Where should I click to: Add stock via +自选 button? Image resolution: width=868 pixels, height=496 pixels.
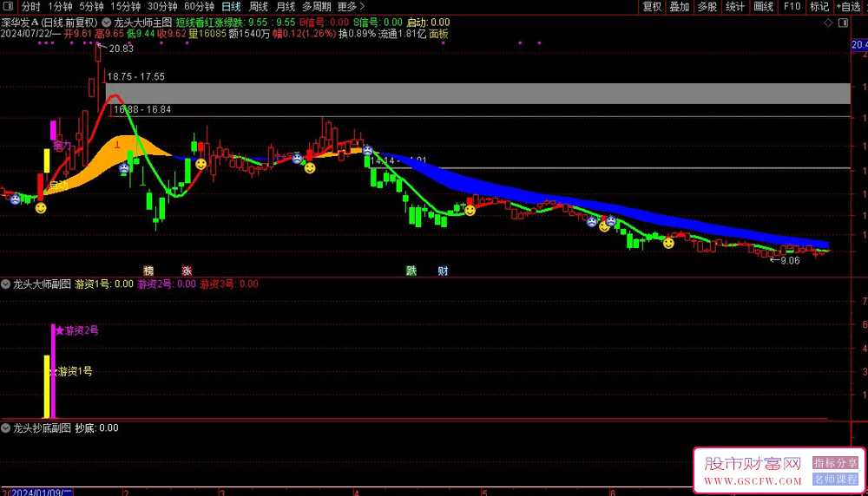849,7
